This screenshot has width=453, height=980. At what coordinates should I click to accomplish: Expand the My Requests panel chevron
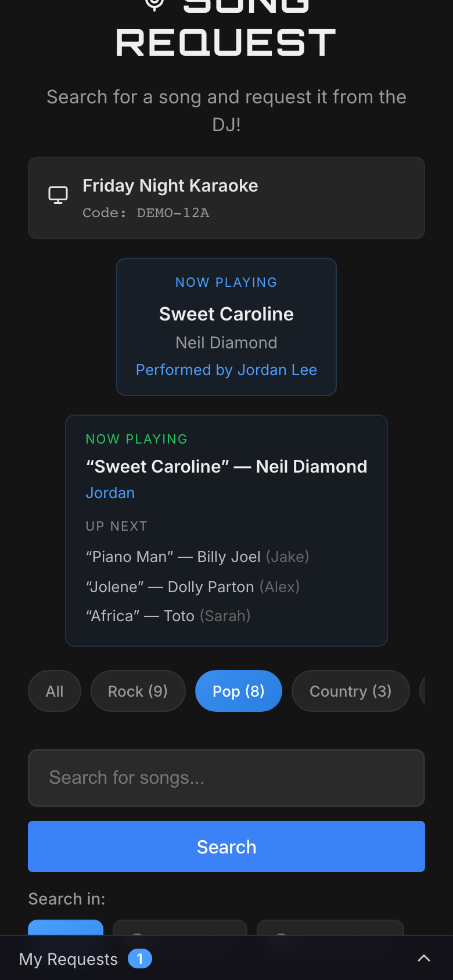tap(424, 959)
